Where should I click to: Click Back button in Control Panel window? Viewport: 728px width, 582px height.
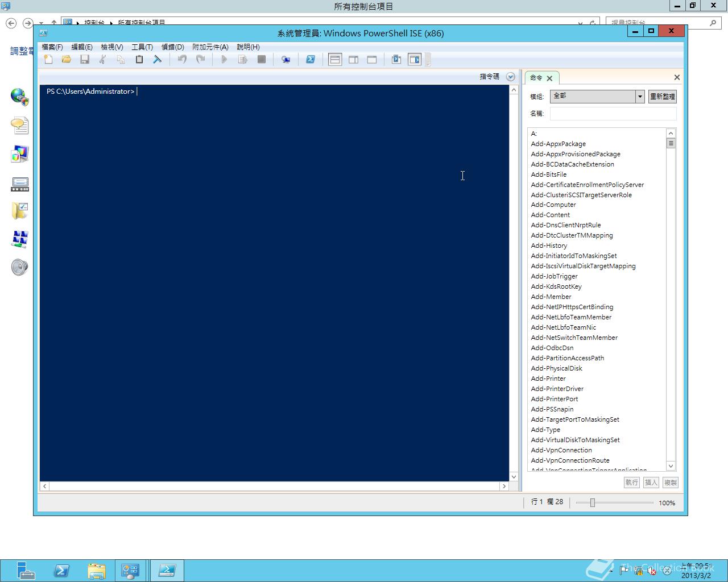click(x=11, y=23)
